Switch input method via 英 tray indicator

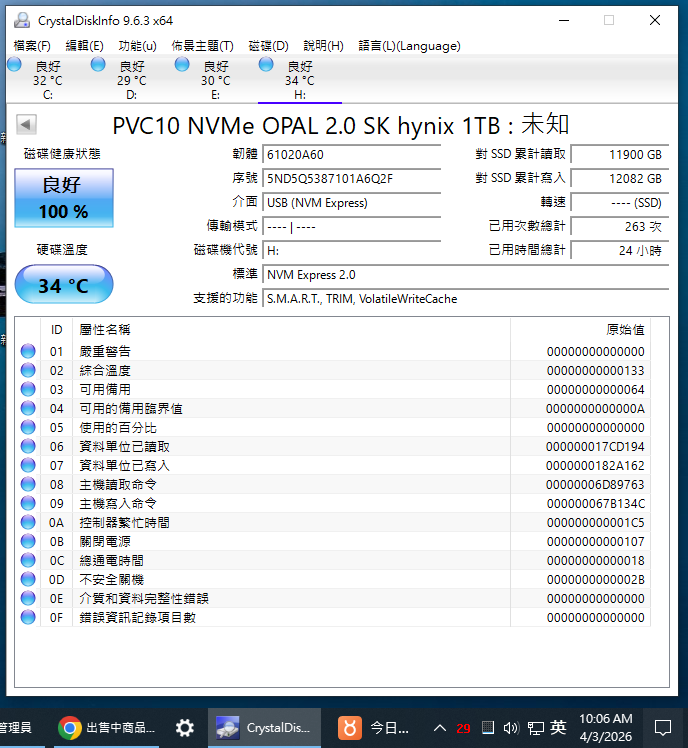(558, 727)
